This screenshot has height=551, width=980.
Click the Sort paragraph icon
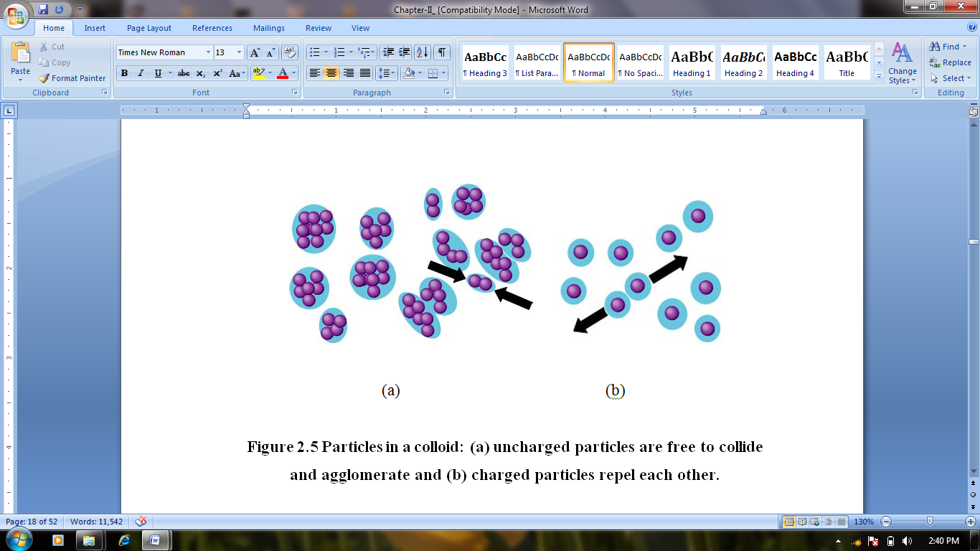(422, 52)
